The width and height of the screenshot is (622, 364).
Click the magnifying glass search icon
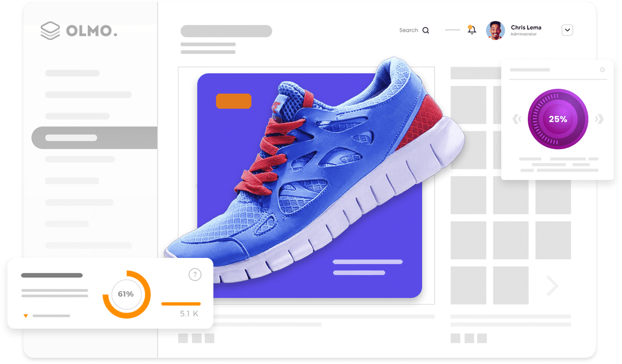426,31
